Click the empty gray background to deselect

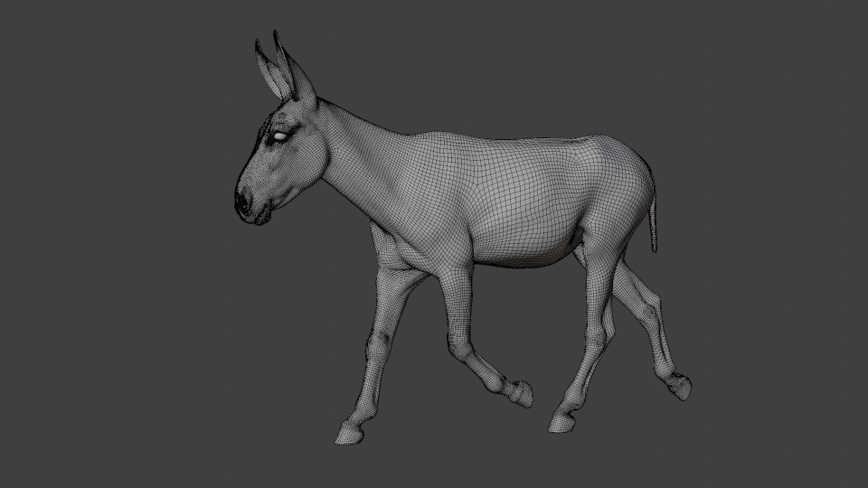108,361
